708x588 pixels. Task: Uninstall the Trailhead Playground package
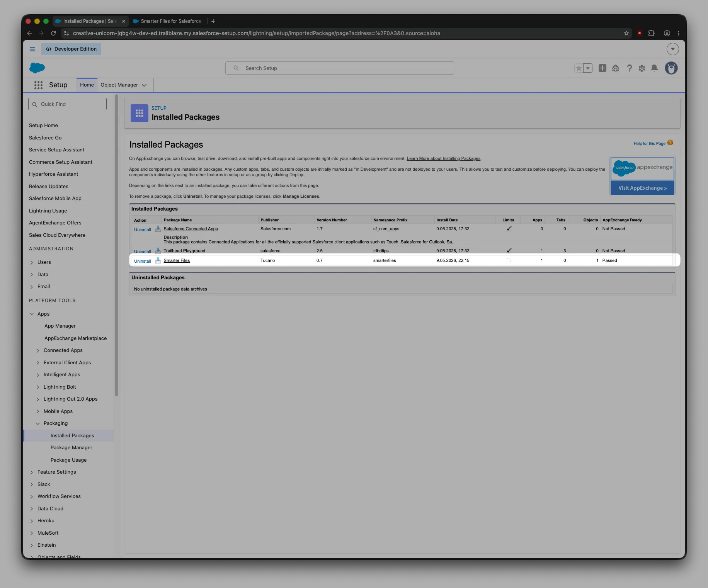(x=142, y=252)
